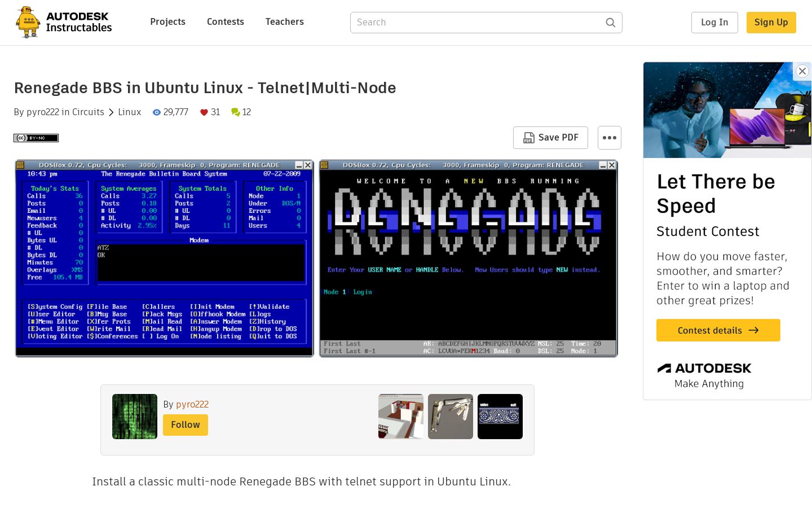812x508 pixels.
Task: Open the Teachers menu
Action: point(285,22)
